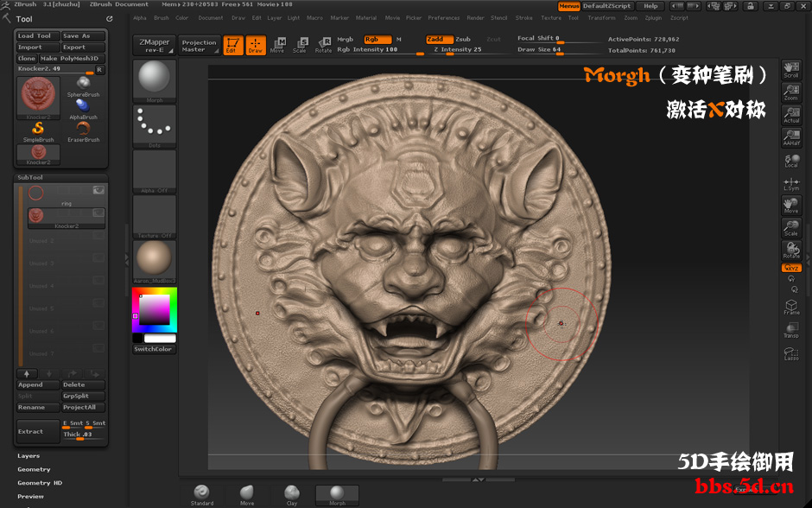Viewport: 812px width, 508px height.
Task: Click the Extract button
Action: pyautogui.click(x=38, y=431)
